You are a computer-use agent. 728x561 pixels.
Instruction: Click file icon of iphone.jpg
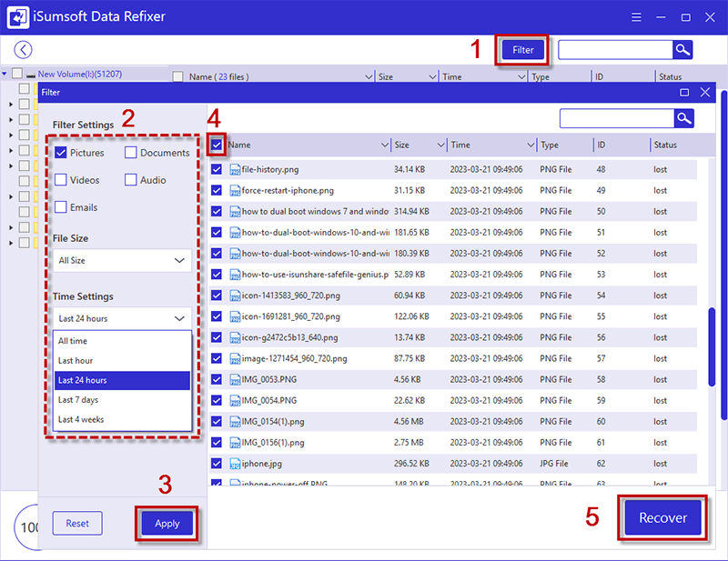(x=235, y=463)
